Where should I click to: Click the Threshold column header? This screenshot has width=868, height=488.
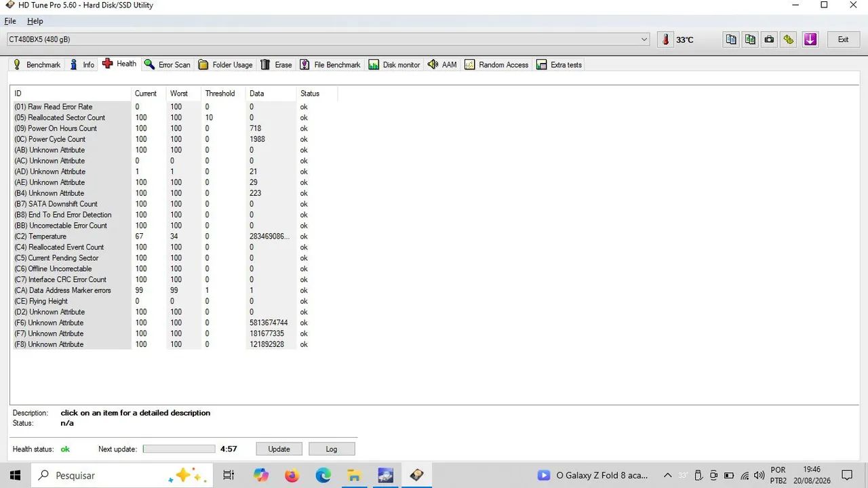[x=224, y=94]
